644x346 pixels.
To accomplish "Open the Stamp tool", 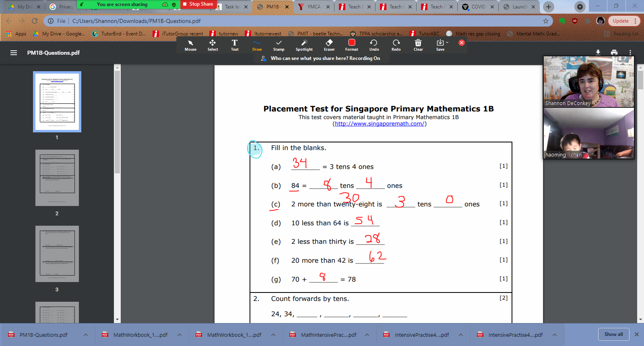I will coord(279,45).
